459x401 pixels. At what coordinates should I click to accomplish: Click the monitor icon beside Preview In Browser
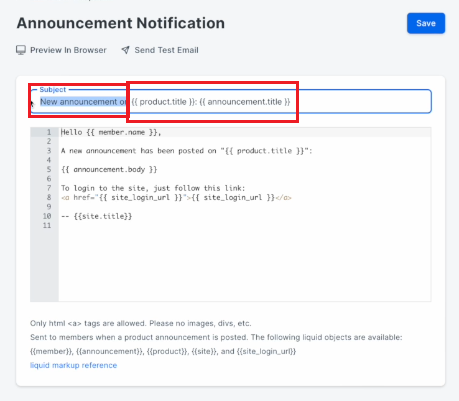pyautogui.click(x=21, y=50)
